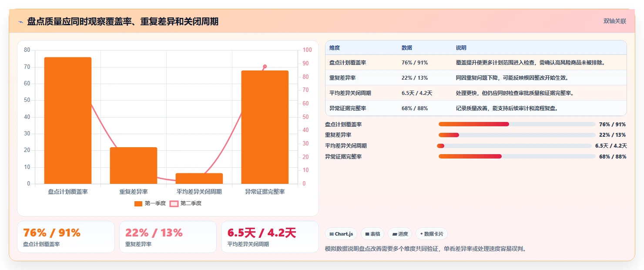This screenshot has width=644, height=270.
Task: Click the Chart.js chip
Action: click(341, 234)
